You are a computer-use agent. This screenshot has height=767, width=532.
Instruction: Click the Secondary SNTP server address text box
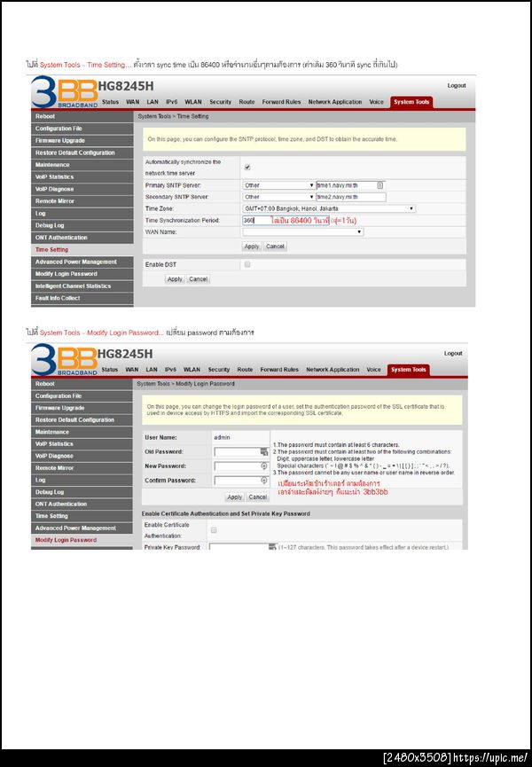(350, 197)
